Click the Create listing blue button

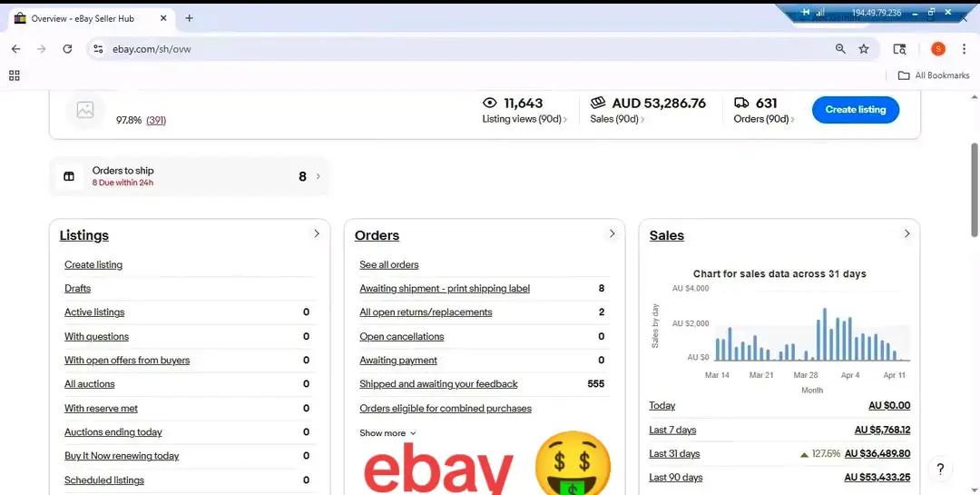(856, 110)
